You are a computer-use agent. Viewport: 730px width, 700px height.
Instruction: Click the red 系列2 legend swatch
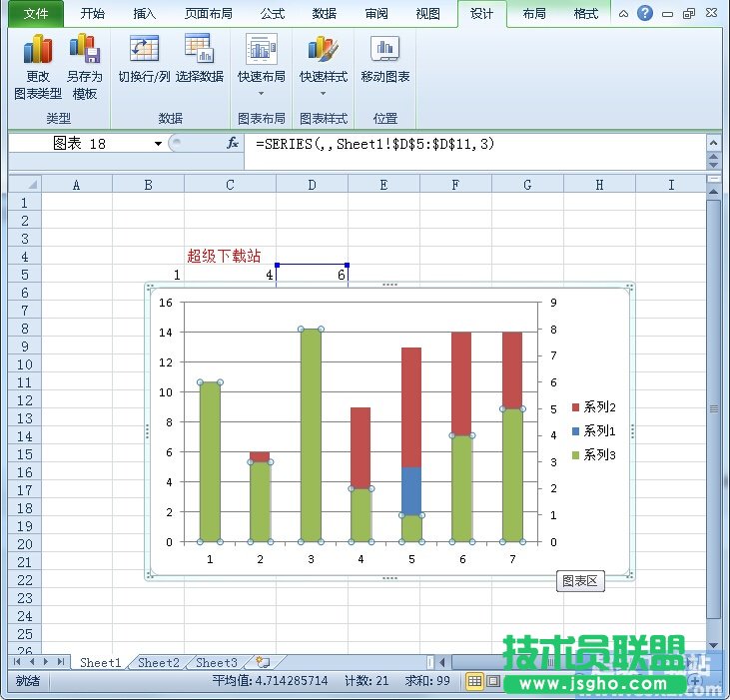[x=575, y=407]
